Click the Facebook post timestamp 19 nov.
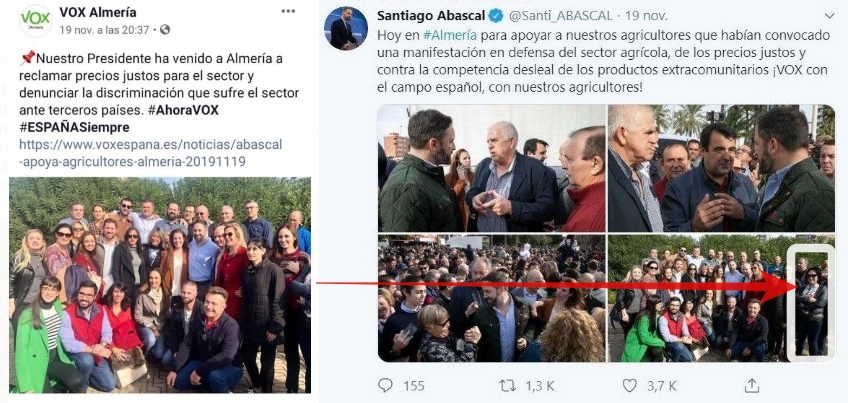848x403 pixels. 104,30
